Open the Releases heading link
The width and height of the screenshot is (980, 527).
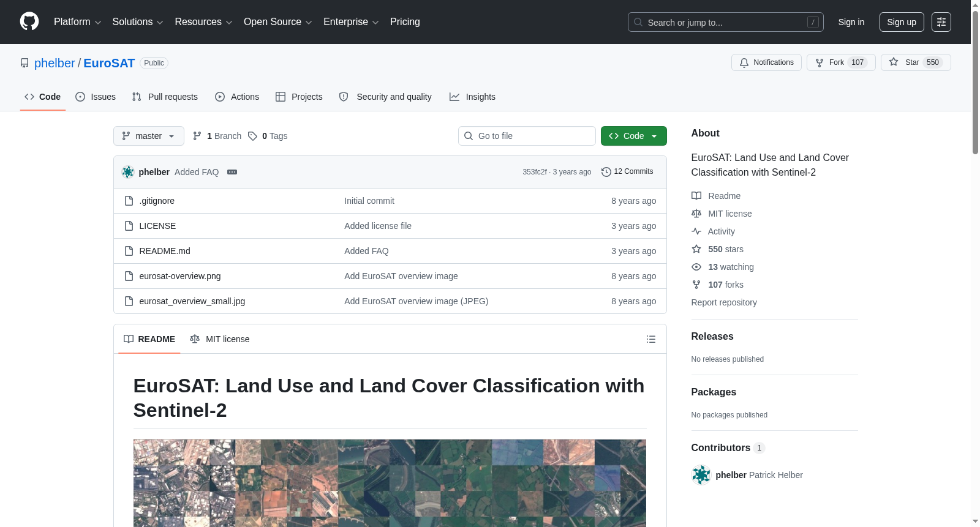tap(712, 337)
